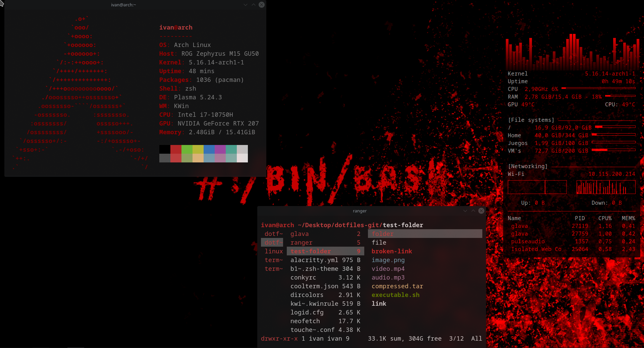Click the VM's filesystem usage bar
This screenshot has height=348, width=644.
[x=614, y=150]
